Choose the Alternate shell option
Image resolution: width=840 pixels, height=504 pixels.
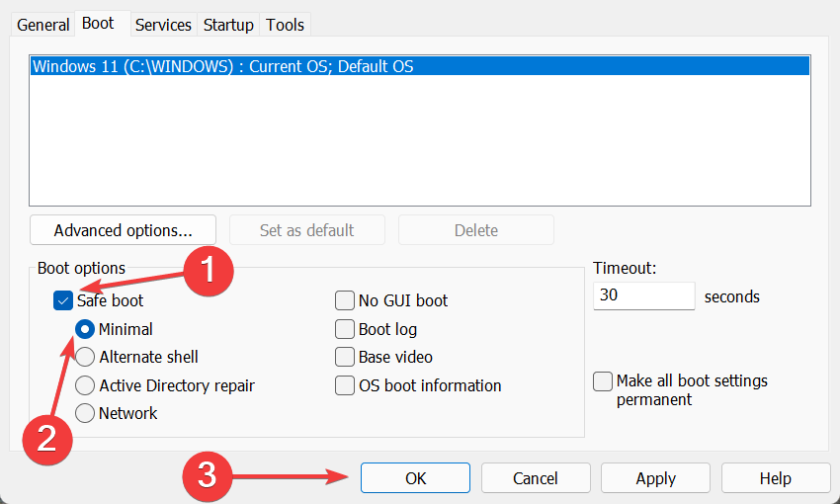click(x=85, y=357)
